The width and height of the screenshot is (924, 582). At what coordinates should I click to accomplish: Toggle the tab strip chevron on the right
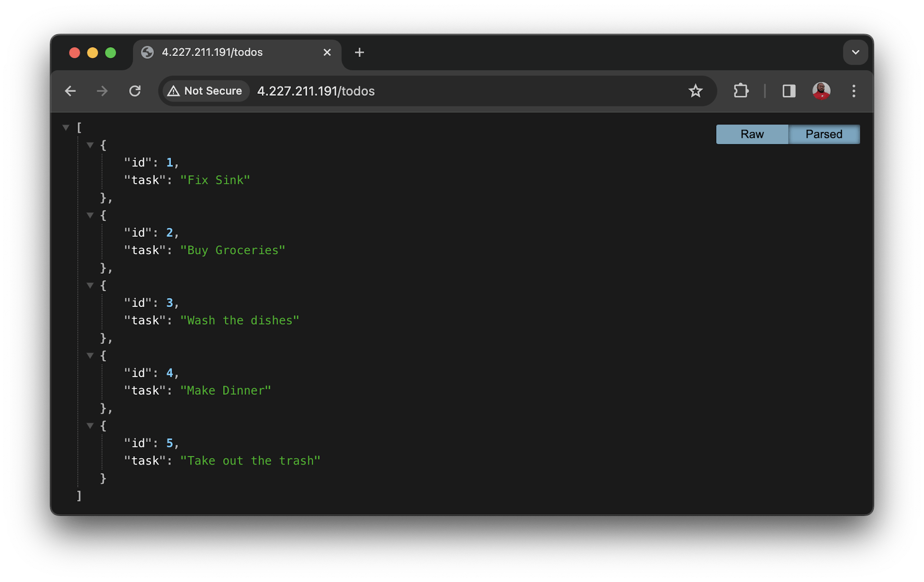point(855,52)
